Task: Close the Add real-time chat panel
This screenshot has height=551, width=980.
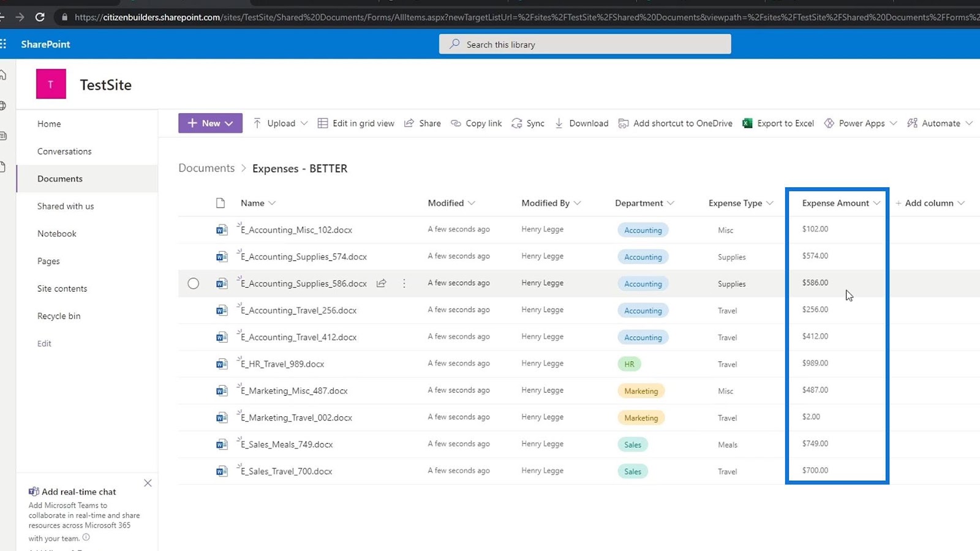Action: click(x=148, y=483)
